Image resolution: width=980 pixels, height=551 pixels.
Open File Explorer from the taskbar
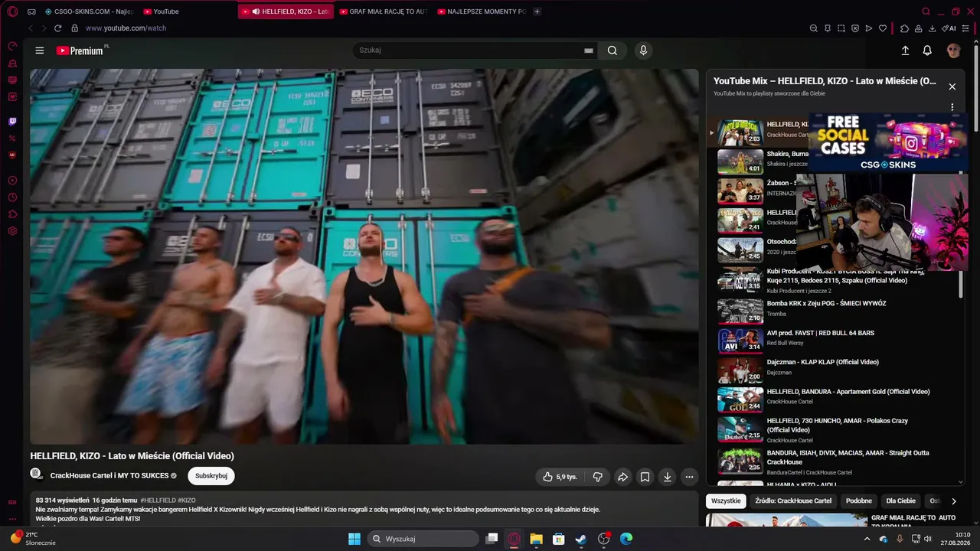[537, 539]
